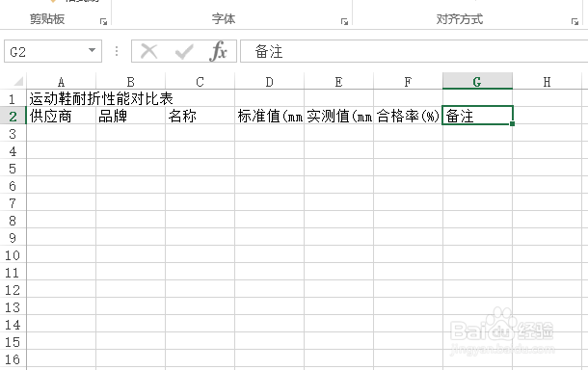
Task: Open the Alignment group dialog launcher
Action: (x=575, y=22)
